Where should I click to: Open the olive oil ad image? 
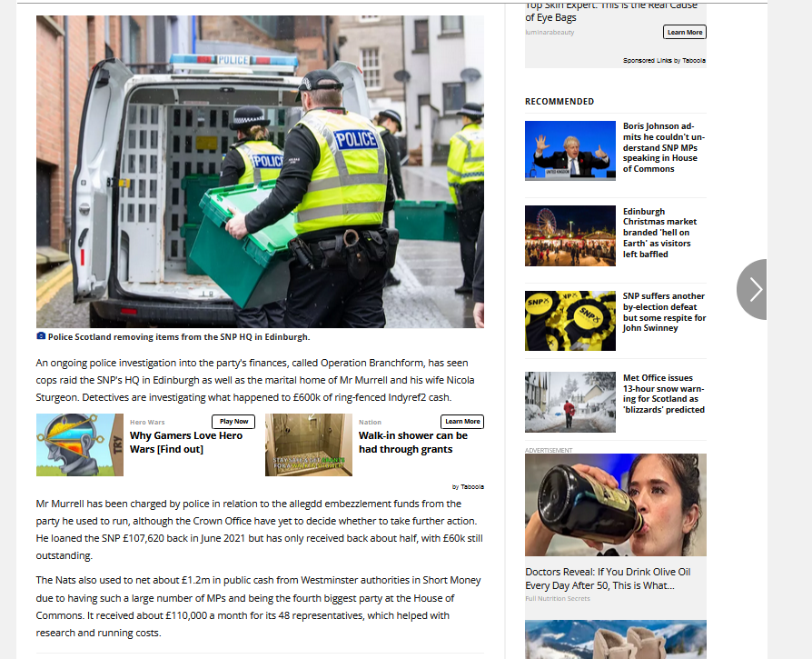point(616,505)
